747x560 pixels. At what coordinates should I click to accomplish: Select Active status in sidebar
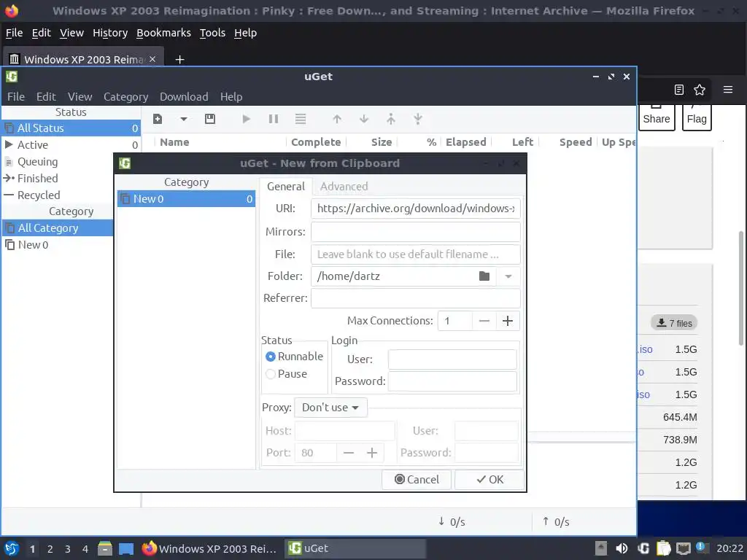(71, 145)
